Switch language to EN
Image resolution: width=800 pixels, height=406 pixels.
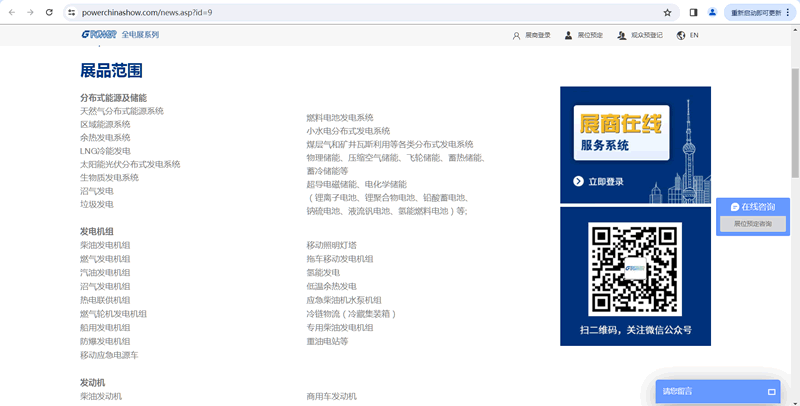[x=694, y=35]
